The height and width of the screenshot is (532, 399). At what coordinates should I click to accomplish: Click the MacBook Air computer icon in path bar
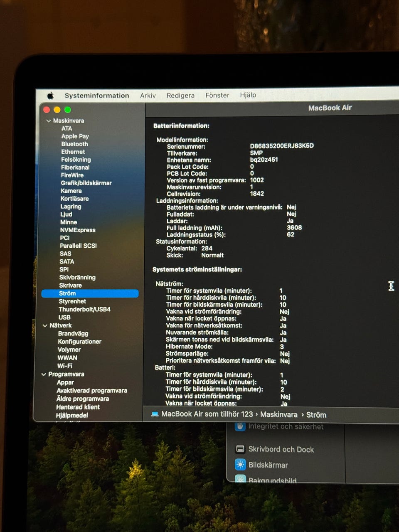155,414
